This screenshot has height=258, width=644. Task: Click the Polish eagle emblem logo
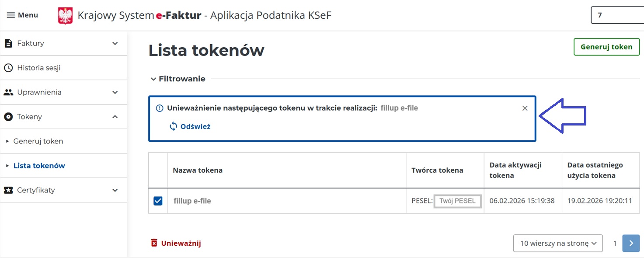point(65,16)
